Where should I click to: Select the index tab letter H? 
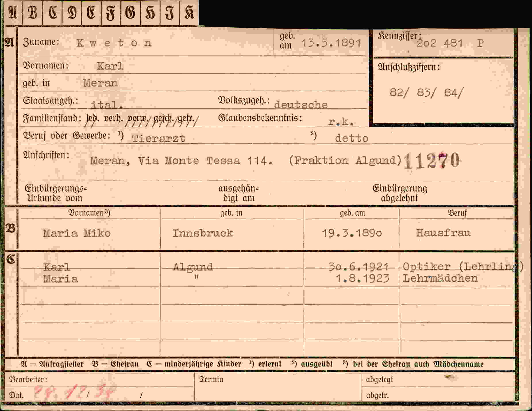pos(150,12)
